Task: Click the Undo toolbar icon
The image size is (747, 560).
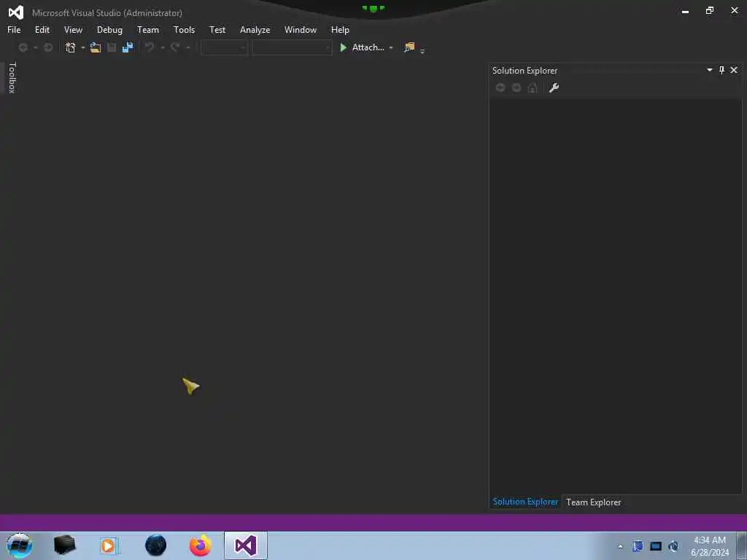Action: pyautogui.click(x=150, y=47)
